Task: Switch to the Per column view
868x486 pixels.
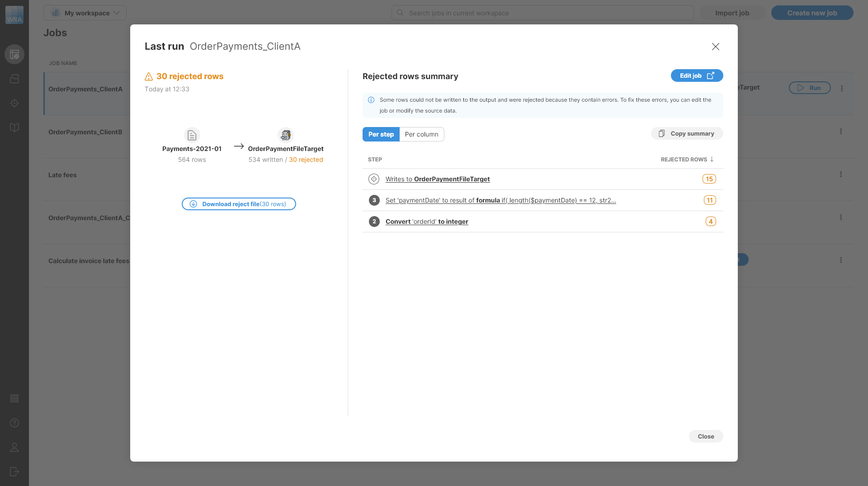Action: [421, 134]
